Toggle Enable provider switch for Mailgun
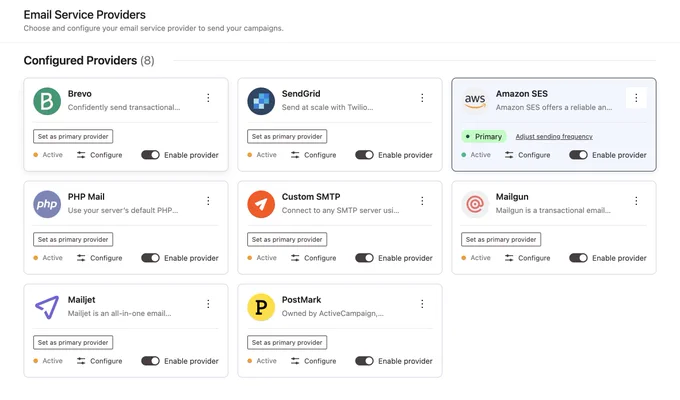Image resolution: width=680 pixels, height=400 pixels. [x=578, y=258]
